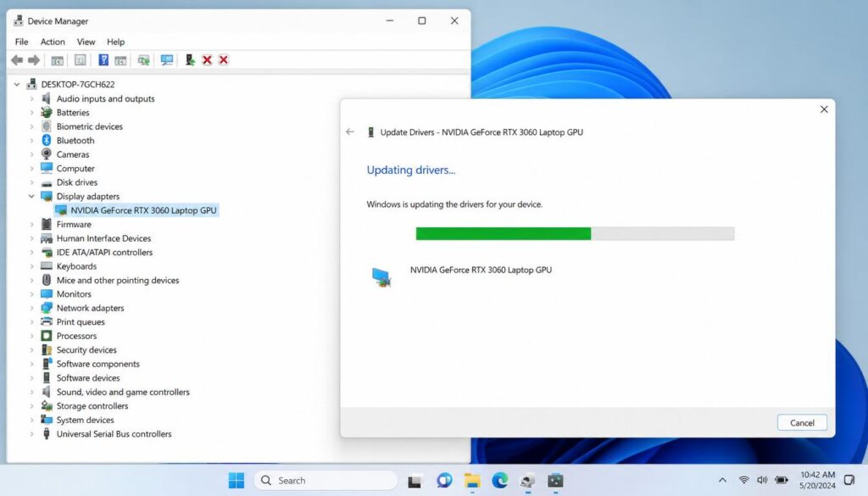Screen dimensions: 868x496
Task: Select the Bluetooth category icon
Action: 47,140
